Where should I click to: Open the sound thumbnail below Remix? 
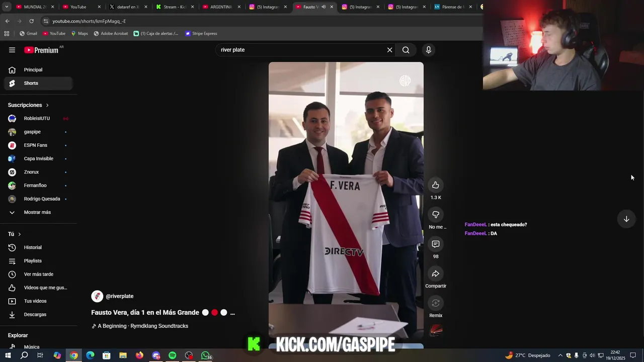tap(436, 330)
